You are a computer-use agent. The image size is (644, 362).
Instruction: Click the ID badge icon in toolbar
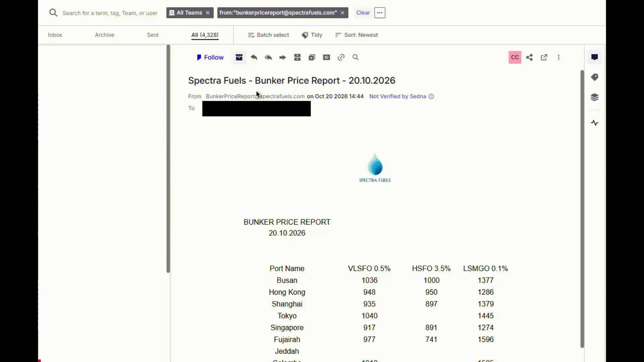pos(326,57)
